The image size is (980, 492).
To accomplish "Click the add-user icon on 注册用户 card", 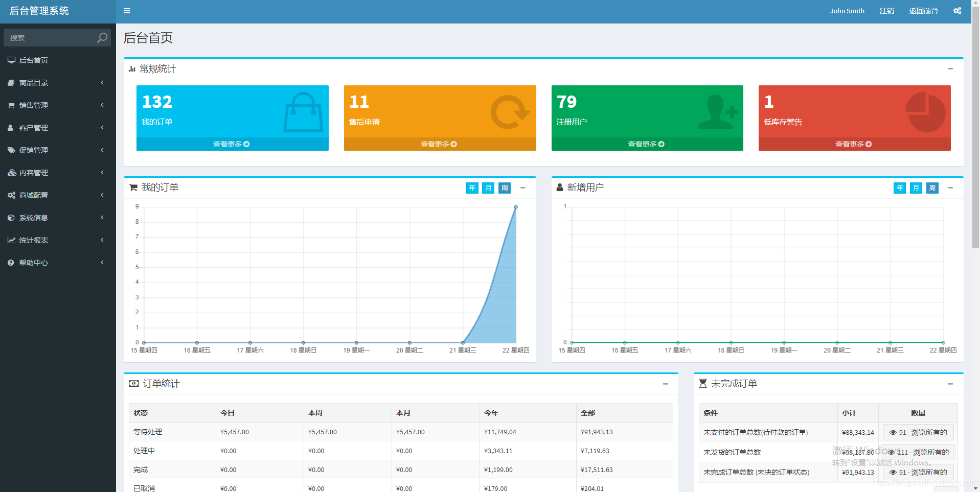I will (718, 112).
